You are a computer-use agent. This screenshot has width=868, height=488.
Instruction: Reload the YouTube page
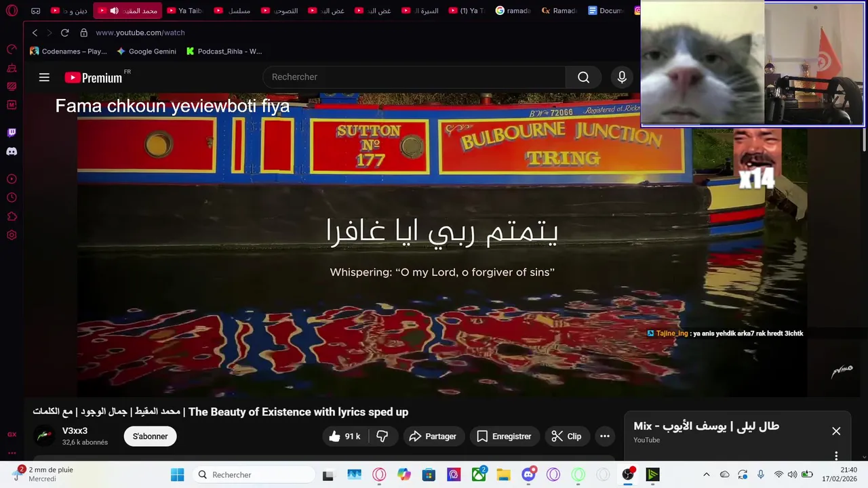[65, 33]
